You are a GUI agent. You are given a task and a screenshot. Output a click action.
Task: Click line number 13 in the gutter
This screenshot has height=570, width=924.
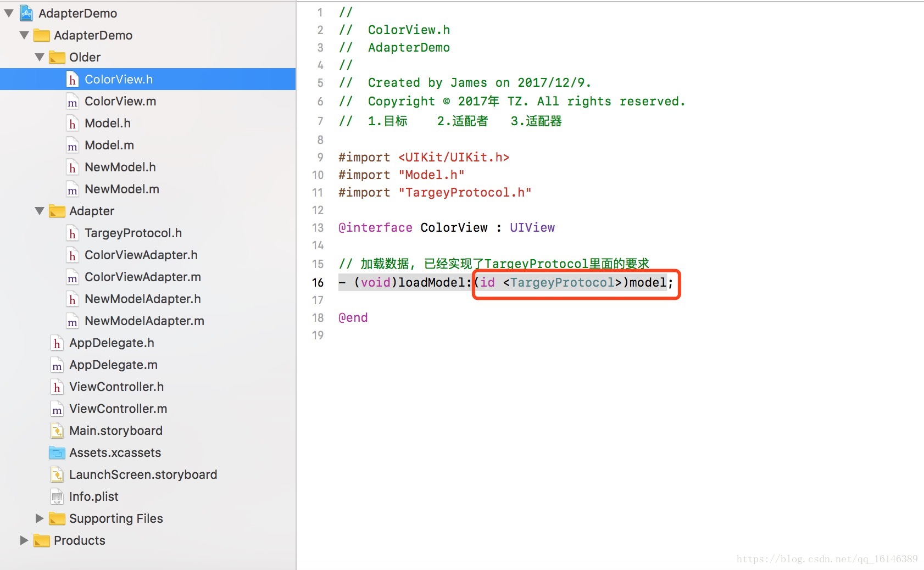[x=318, y=228]
